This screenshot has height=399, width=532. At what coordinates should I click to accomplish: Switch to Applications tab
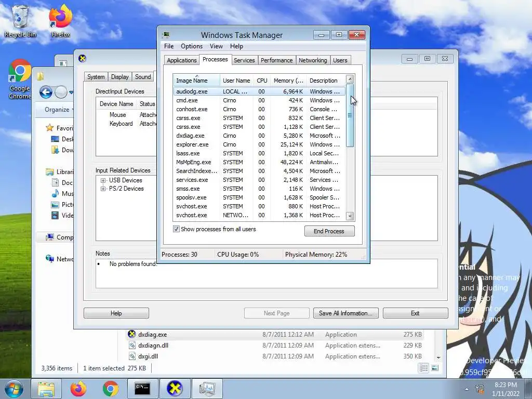[181, 60]
